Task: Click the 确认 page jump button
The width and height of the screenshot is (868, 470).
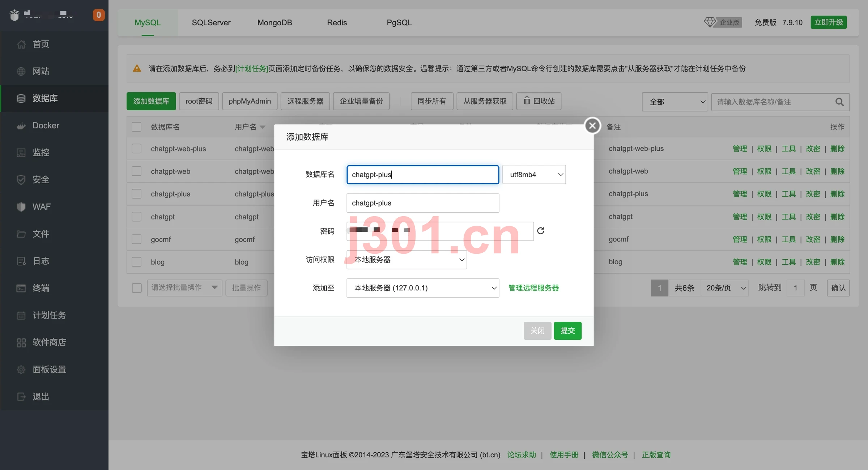Action: click(838, 288)
